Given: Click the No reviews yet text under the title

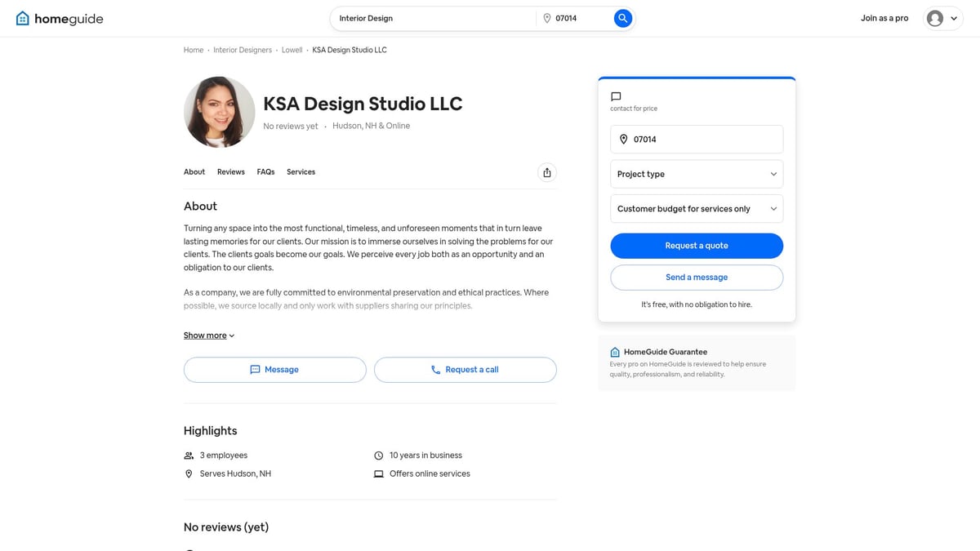Looking at the screenshot, I should coord(291,127).
